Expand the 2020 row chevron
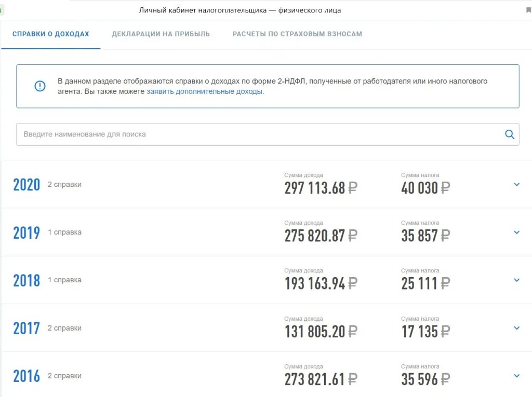The image size is (532, 397). (x=517, y=184)
